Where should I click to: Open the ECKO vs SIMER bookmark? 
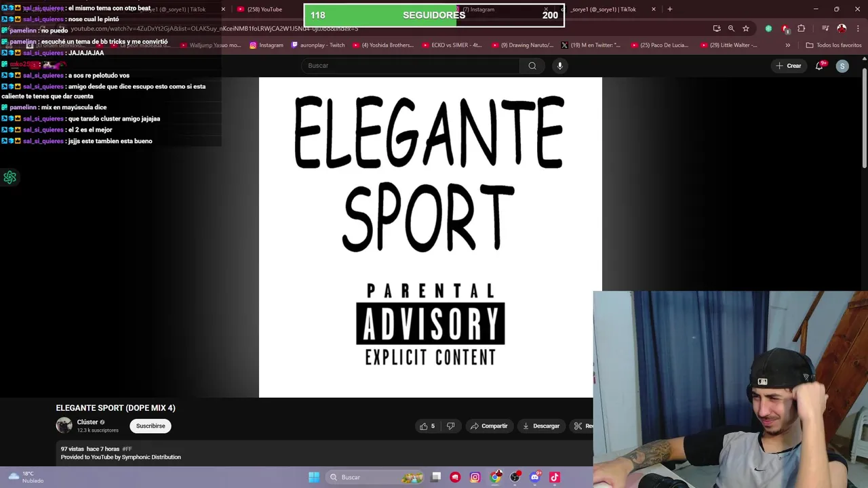point(451,45)
